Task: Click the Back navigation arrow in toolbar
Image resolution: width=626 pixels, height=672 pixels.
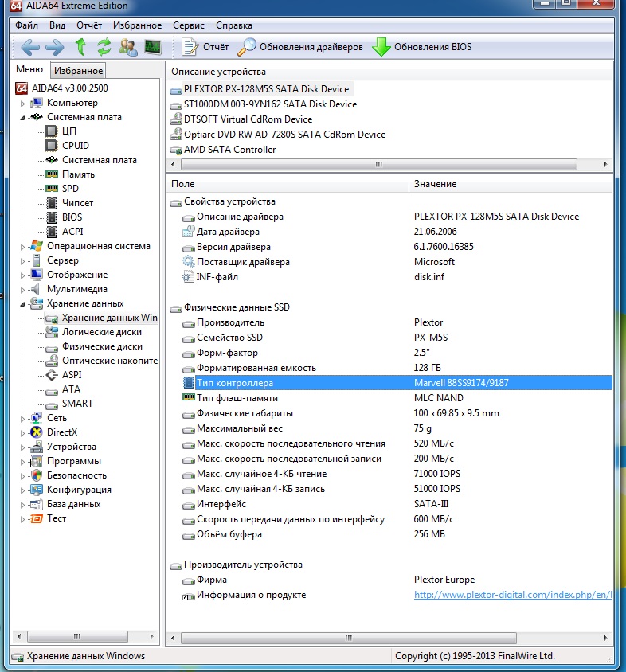Action: pos(30,47)
